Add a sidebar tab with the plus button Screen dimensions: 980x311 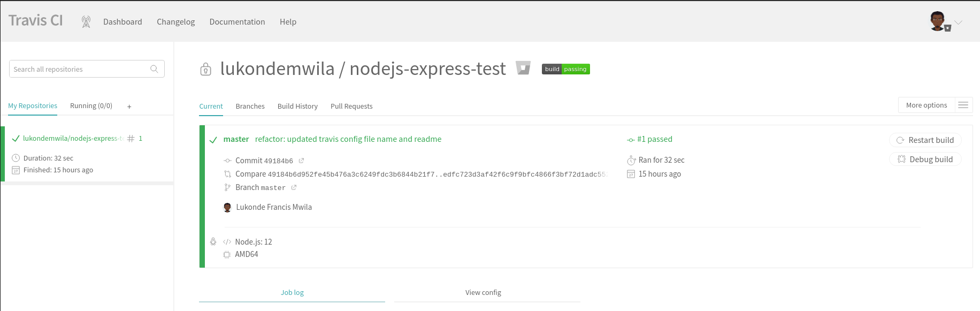pyautogui.click(x=129, y=107)
